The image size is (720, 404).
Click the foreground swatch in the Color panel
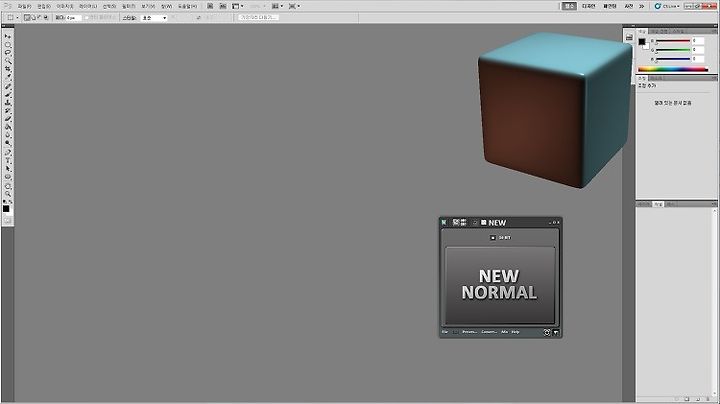(641, 41)
